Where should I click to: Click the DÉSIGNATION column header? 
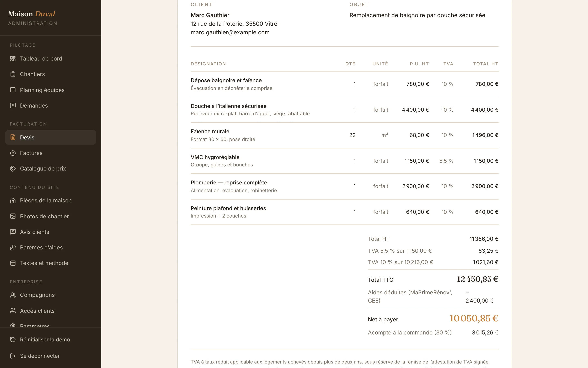coord(208,64)
